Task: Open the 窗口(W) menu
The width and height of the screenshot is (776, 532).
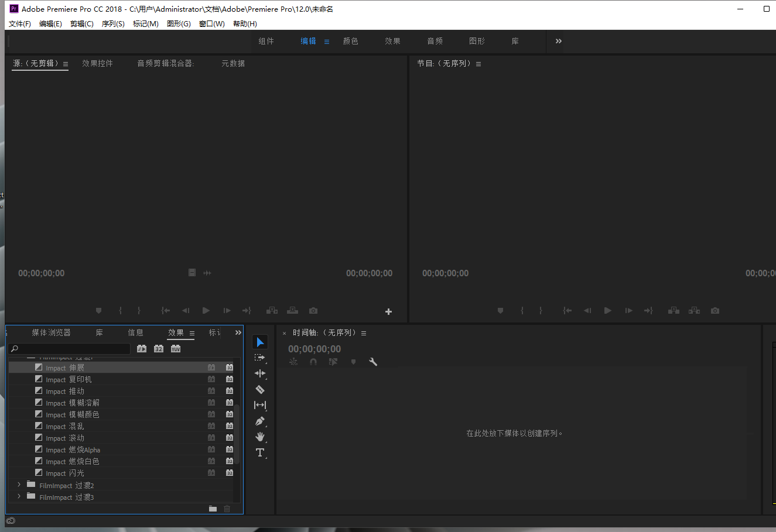Action: pos(212,24)
